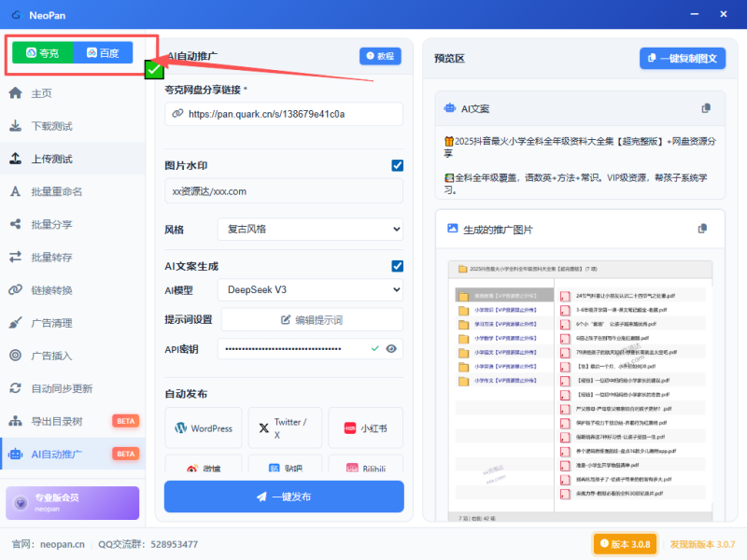Copy the generated promotion image icon

703,229
